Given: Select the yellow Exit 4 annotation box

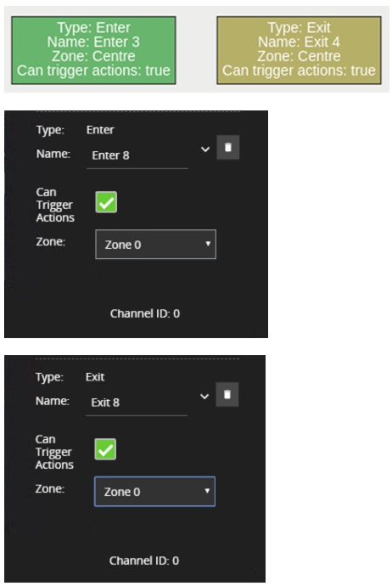Looking at the screenshot, I should [299, 50].
